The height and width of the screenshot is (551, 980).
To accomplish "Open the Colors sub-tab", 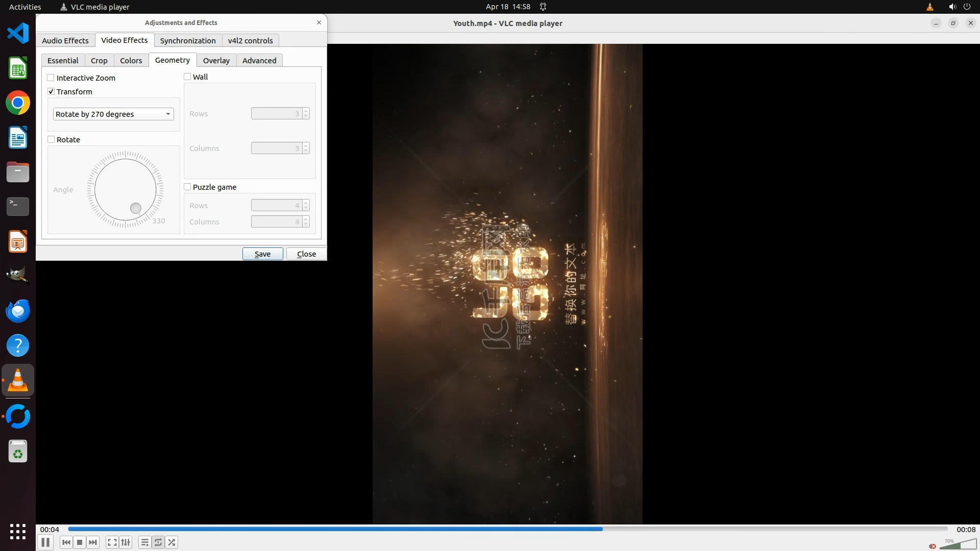I will (131, 61).
